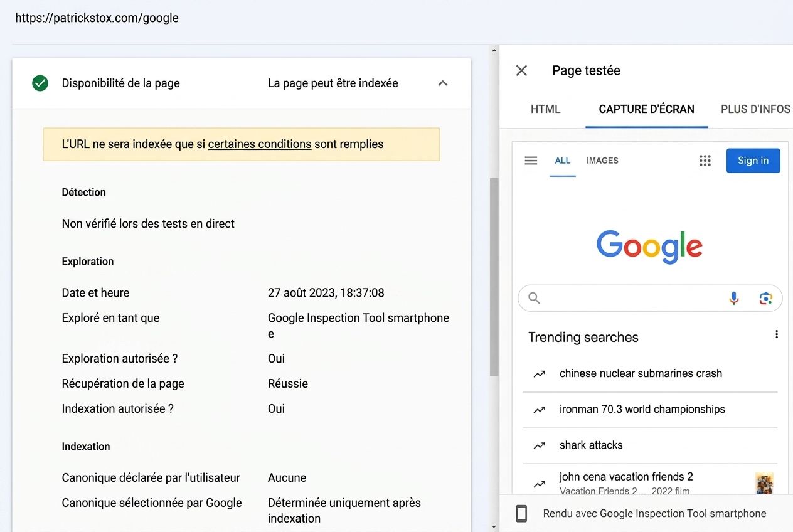Screen dimensions: 793x532
Task: Click Déterminée uniquement après indexation value
Action: pyautogui.click(x=344, y=510)
